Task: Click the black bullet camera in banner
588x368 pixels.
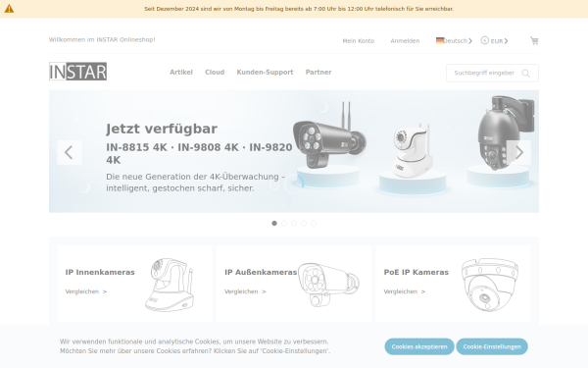Action: pyautogui.click(x=329, y=135)
